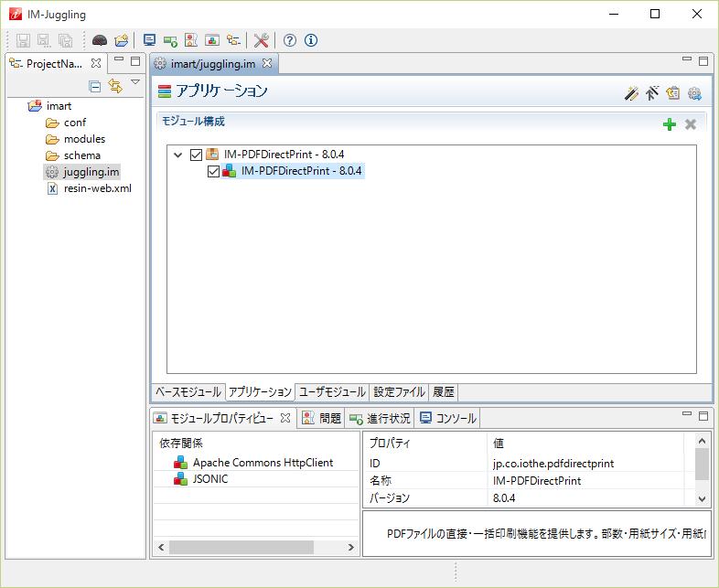
Task: Switch to 設定ファイル tab
Action: click(399, 392)
